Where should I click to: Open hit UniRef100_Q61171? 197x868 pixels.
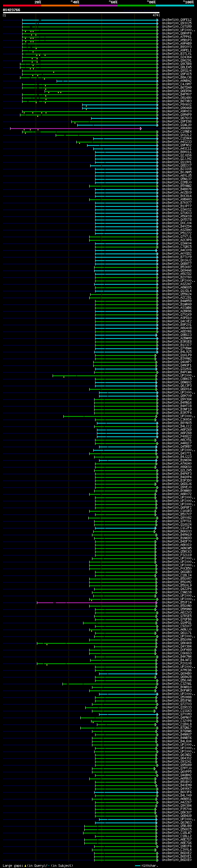click(177, 633)
